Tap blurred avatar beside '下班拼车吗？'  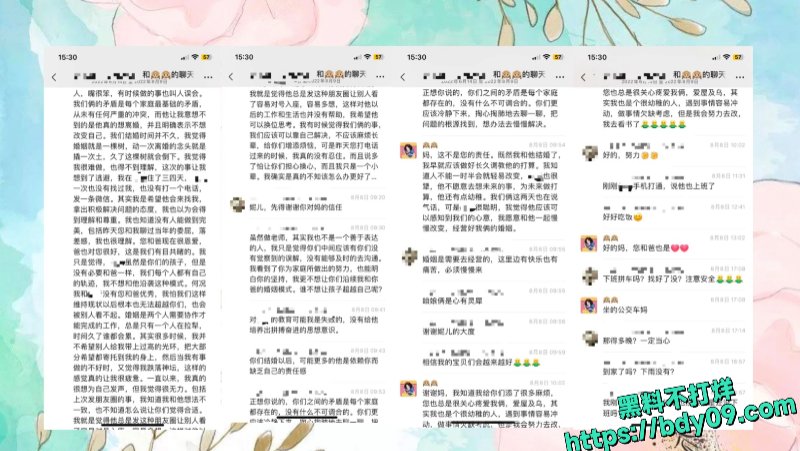(590, 275)
